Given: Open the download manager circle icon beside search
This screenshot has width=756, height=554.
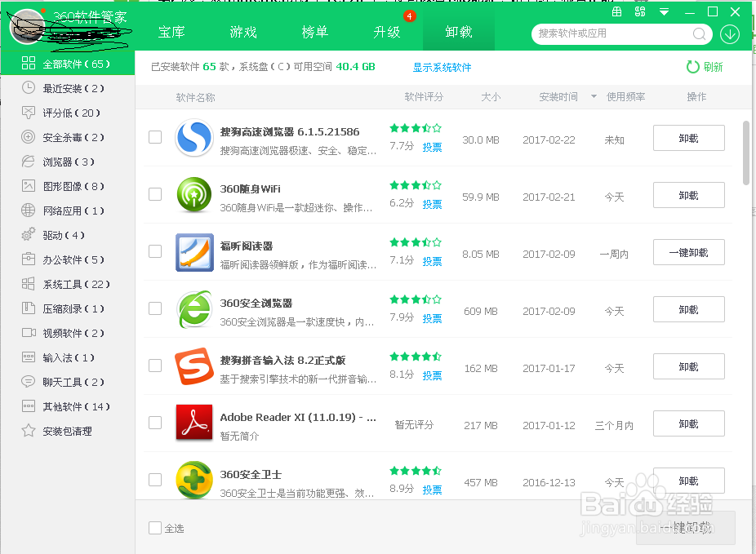Looking at the screenshot, I should [729, 34].
